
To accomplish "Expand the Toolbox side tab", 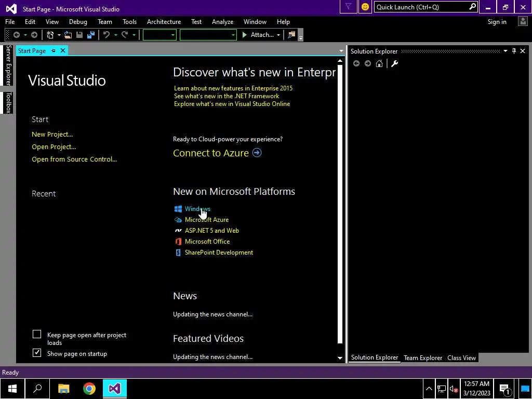I will (8, 102).
